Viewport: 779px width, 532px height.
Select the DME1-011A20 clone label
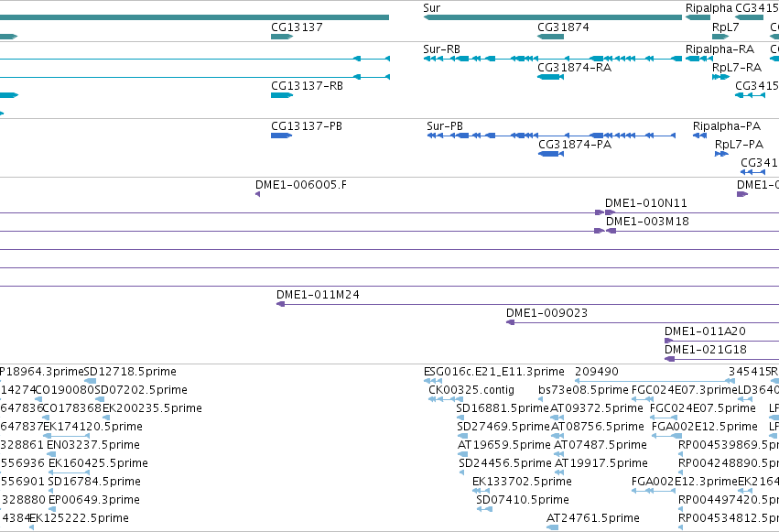[705, 331]
